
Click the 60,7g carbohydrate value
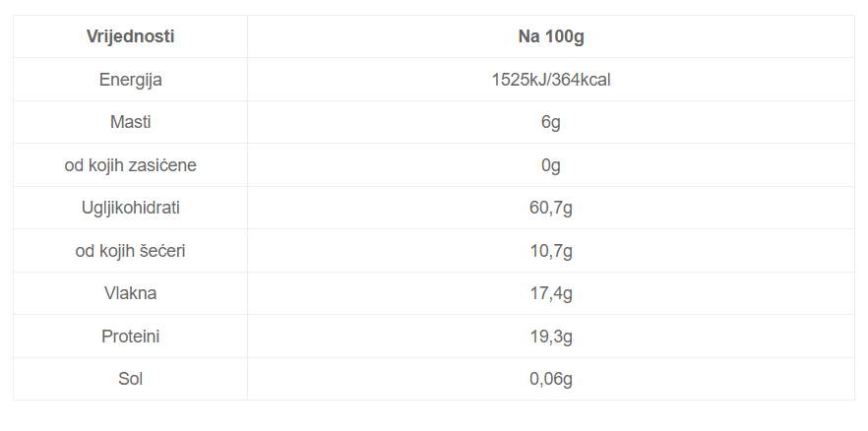(x=551, y=208)
